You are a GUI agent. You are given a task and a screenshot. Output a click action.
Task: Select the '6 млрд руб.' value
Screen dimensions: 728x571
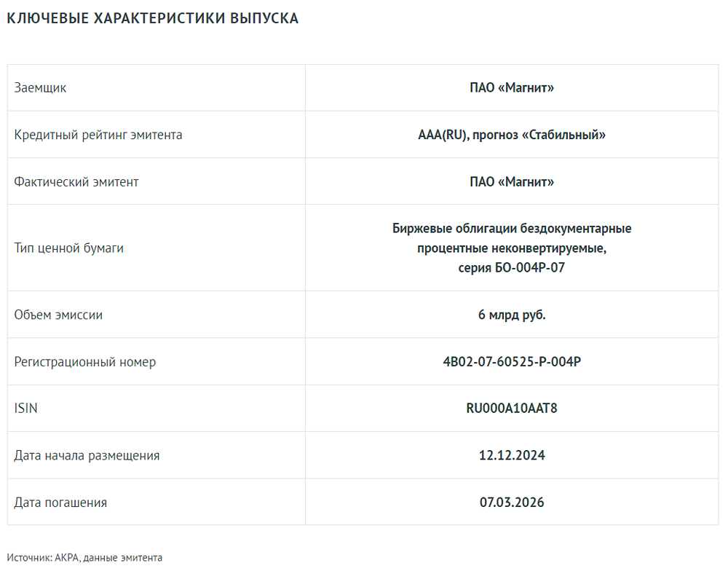(x=512, y=315)
